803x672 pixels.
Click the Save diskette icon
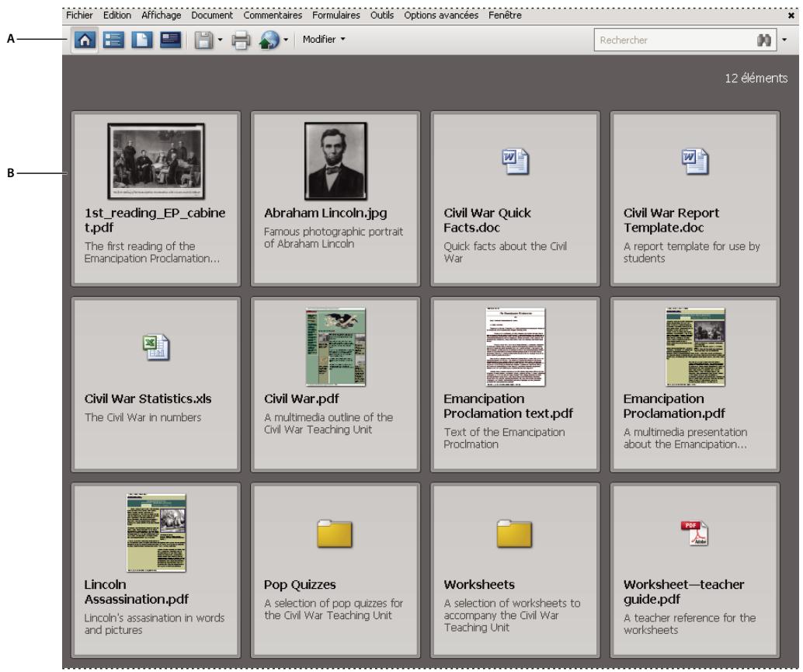pyautogui.click(x=202, y=40)
